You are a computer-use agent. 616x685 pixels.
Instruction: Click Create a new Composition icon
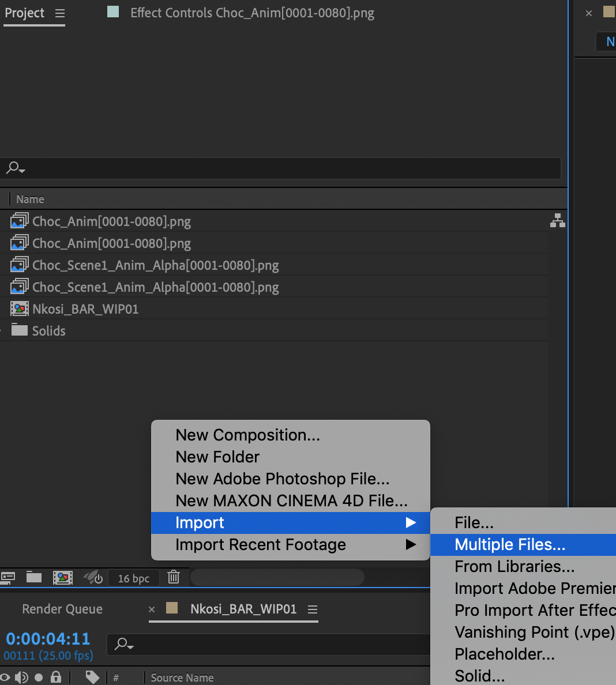point(63,578)
